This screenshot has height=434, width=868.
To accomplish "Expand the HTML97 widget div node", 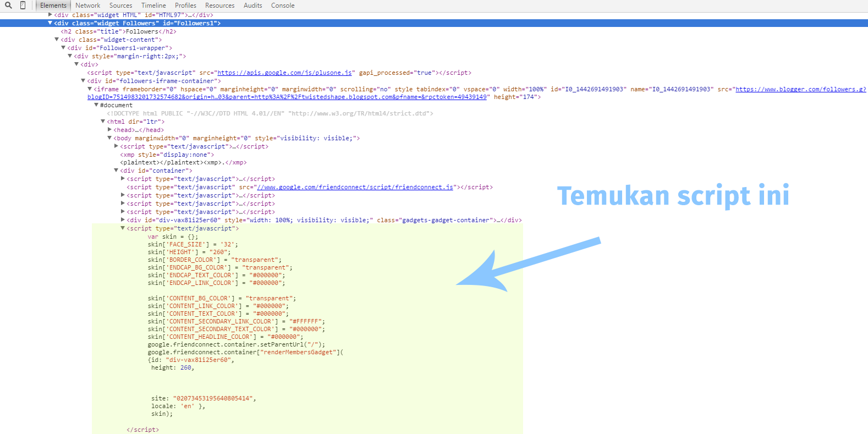I will (x=50, y=15).
